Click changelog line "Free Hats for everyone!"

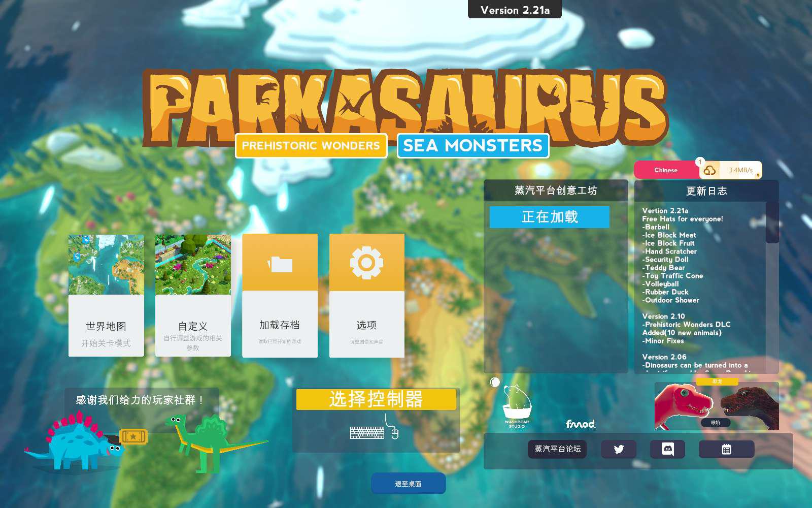(x=683, y=219)
